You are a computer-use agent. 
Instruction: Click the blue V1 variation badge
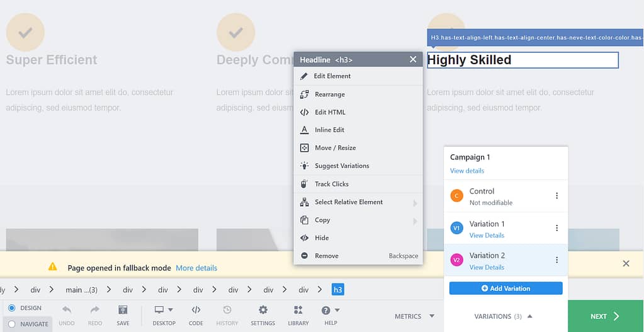pyautogui.click(x=456, y=228)
